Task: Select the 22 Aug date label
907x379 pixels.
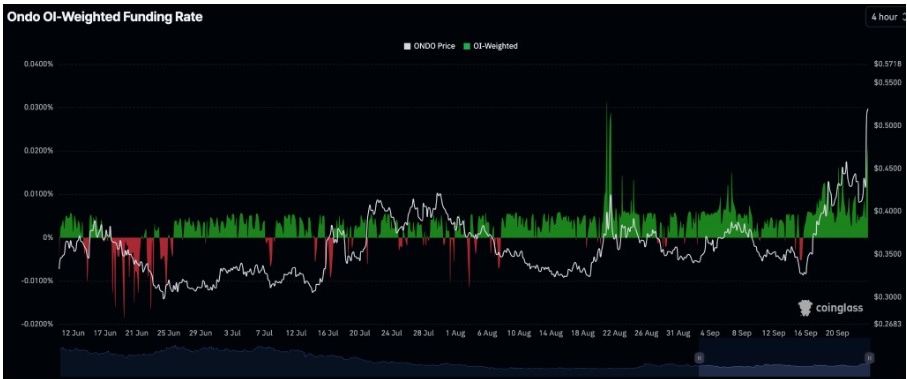Action: click(x=614, y=334)
